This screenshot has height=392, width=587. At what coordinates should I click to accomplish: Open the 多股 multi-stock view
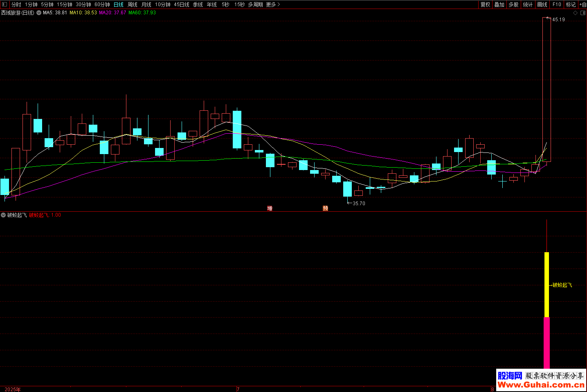click(514, 4)
